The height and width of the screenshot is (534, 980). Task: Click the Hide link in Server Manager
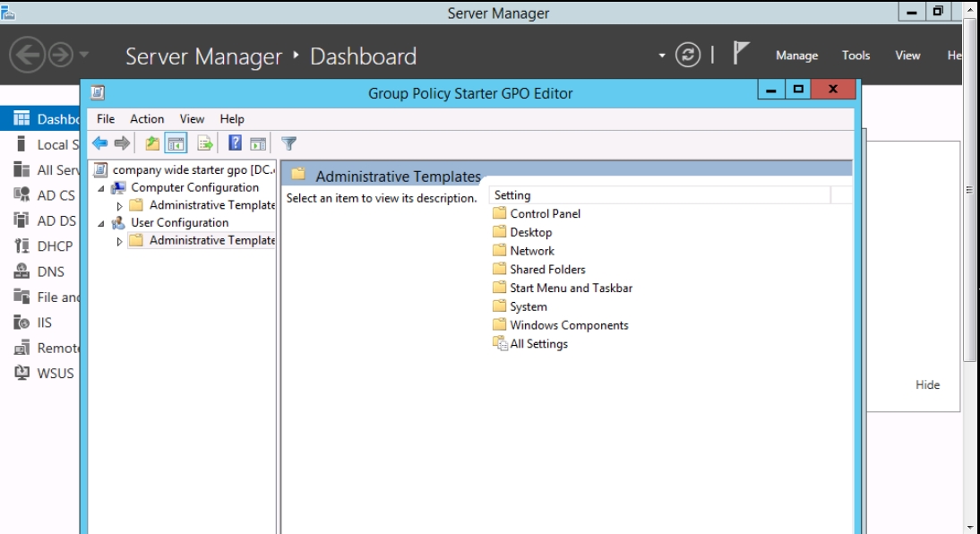coord(927,385)
